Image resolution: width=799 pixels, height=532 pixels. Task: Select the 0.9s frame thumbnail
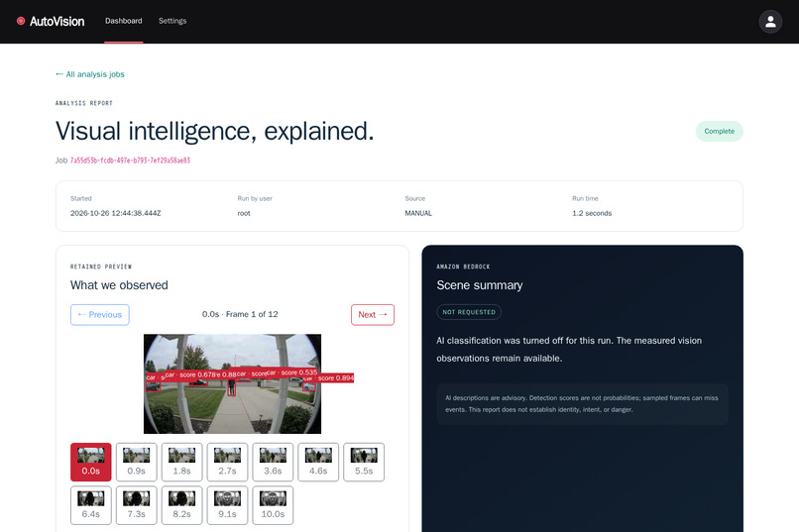pyautogui.click(x=136, y=462)
